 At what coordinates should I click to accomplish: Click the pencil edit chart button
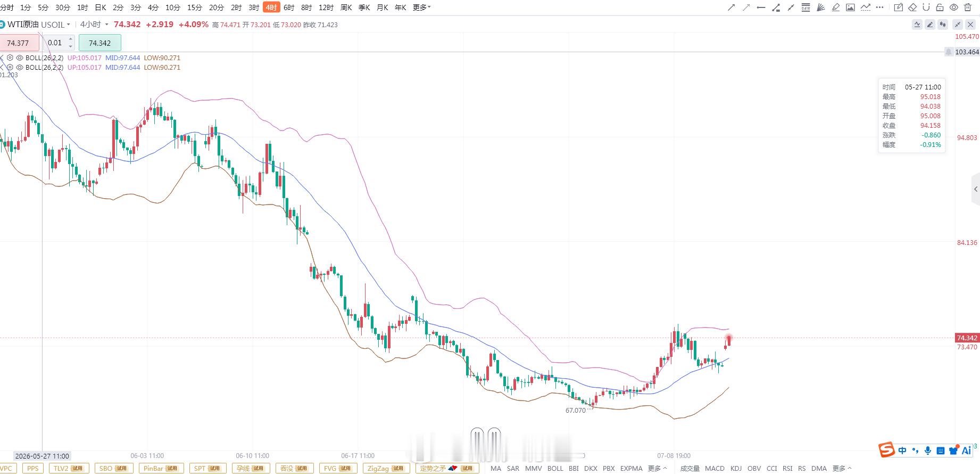[930, 24]
